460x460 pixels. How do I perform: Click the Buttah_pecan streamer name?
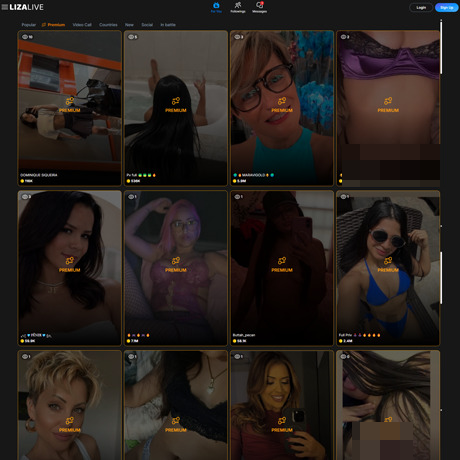click(244, 335)
